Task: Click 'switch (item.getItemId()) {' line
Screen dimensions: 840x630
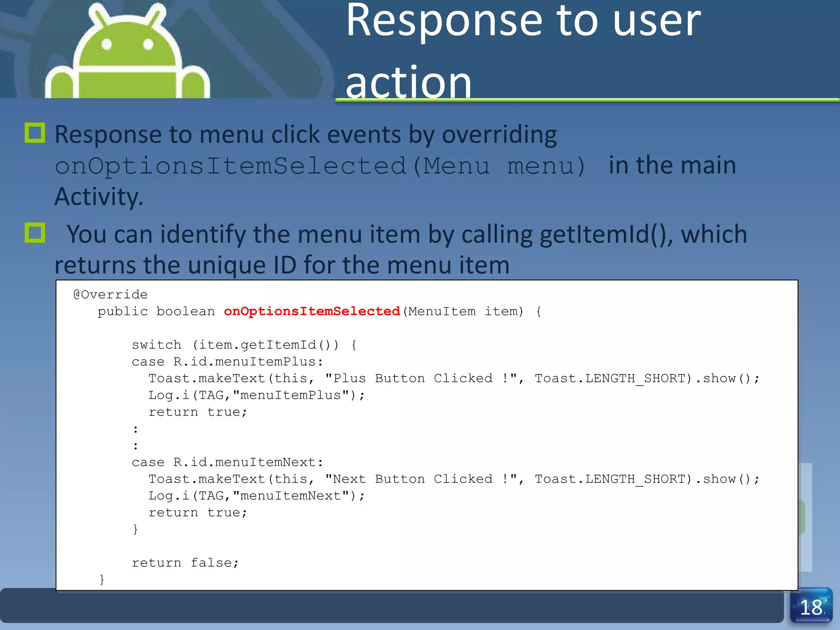Action: tap(244, 345)
